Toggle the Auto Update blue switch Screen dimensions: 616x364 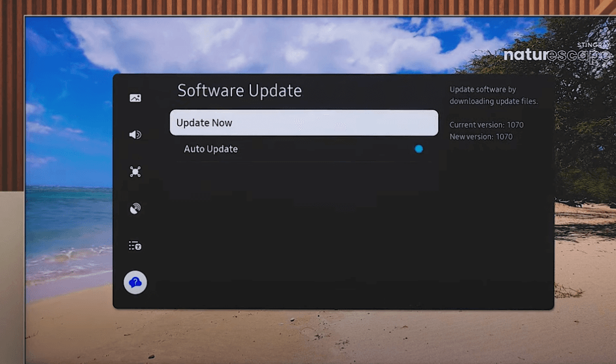tap(419, 149)
